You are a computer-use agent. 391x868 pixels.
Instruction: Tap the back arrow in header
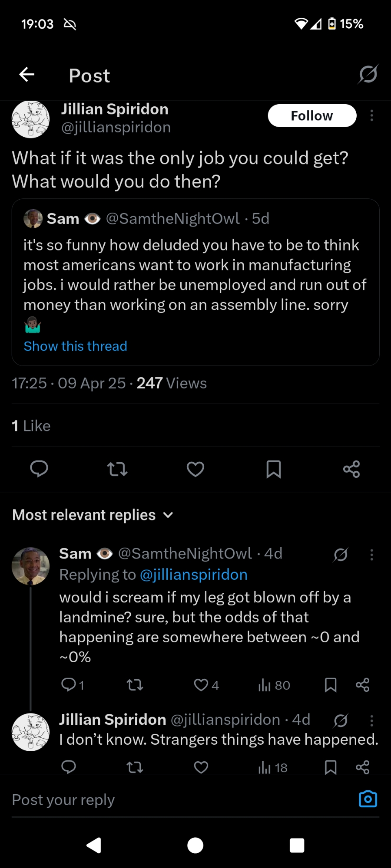27,75
